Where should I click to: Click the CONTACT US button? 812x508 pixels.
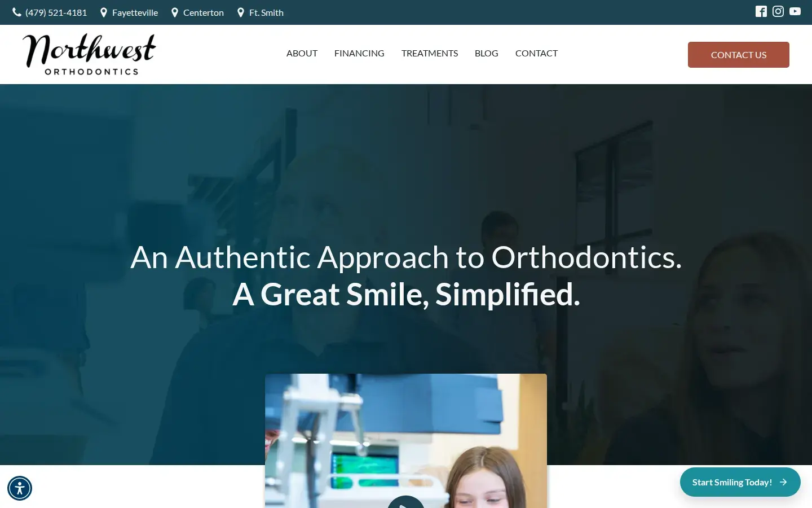point(739,55)
